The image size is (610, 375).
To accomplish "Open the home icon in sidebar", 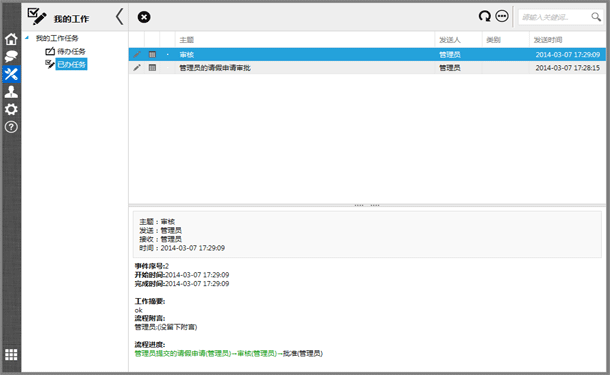I will tap(11, 39).
